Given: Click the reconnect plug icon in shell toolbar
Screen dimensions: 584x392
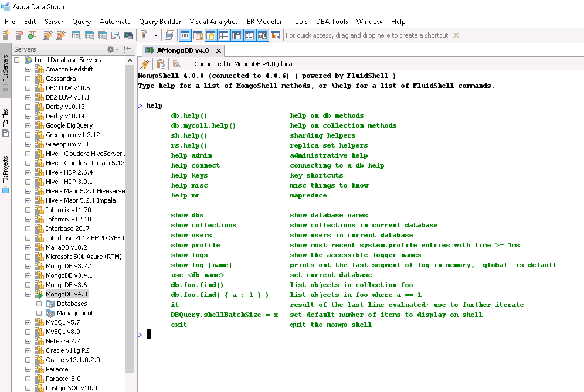Looking at the screenshot, I should tap(145, 64).
